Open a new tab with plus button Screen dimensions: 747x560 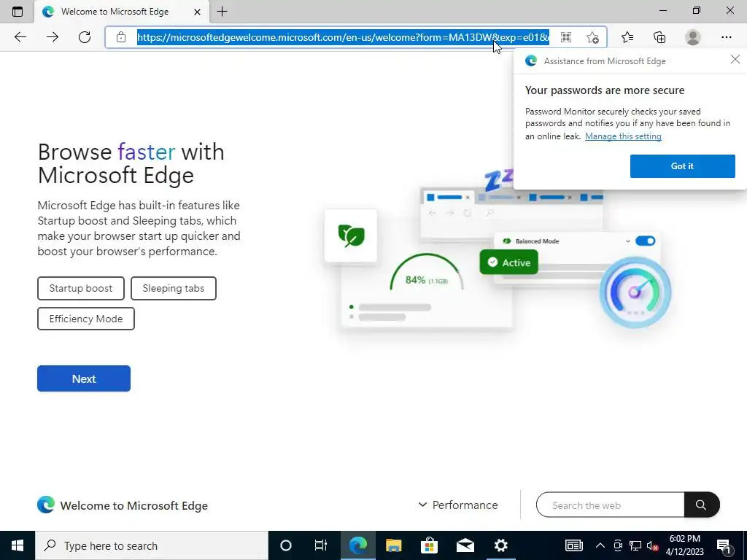coord(222,12)
